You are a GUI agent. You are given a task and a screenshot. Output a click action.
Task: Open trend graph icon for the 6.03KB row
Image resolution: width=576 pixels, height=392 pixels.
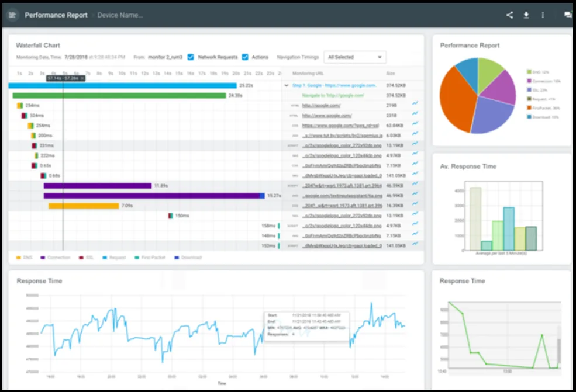[x=415, y=134]
